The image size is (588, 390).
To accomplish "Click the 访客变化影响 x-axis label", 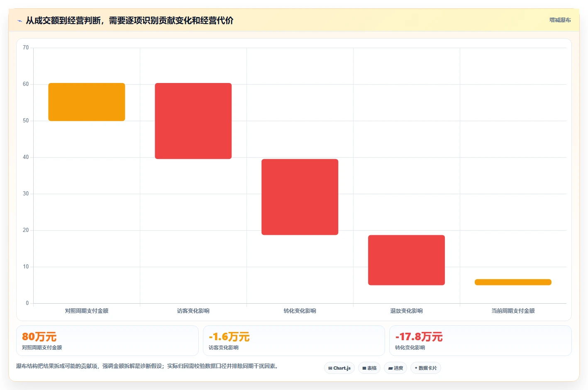I will [193, 311].
